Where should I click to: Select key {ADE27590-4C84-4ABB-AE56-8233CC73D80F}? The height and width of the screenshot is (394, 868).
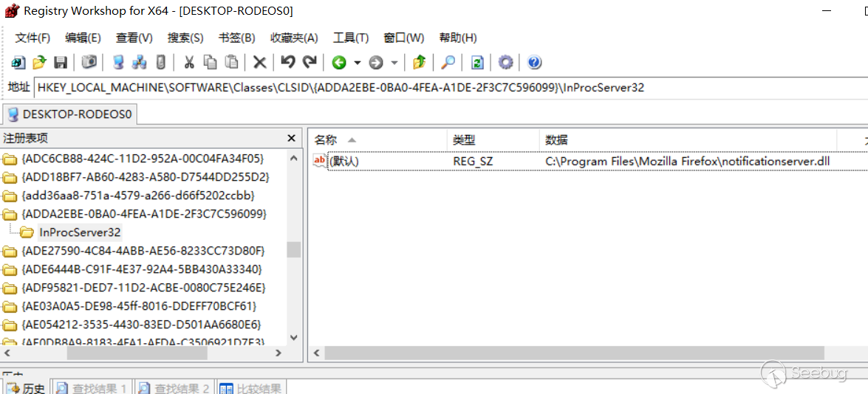point(143,251)
